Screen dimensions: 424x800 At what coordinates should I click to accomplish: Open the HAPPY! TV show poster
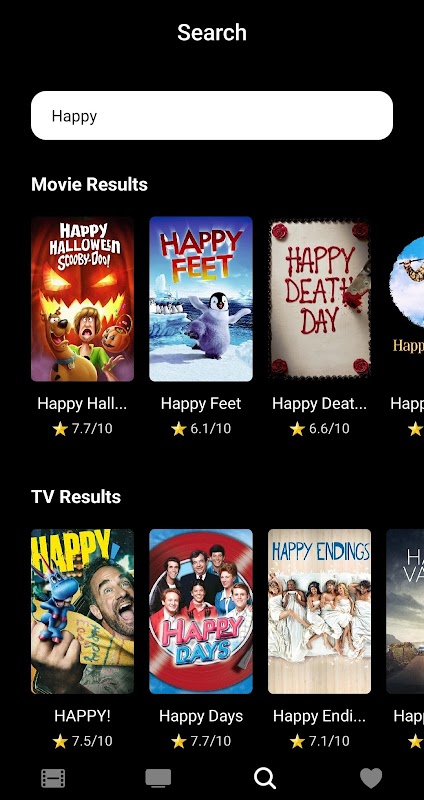click(83, 611)
